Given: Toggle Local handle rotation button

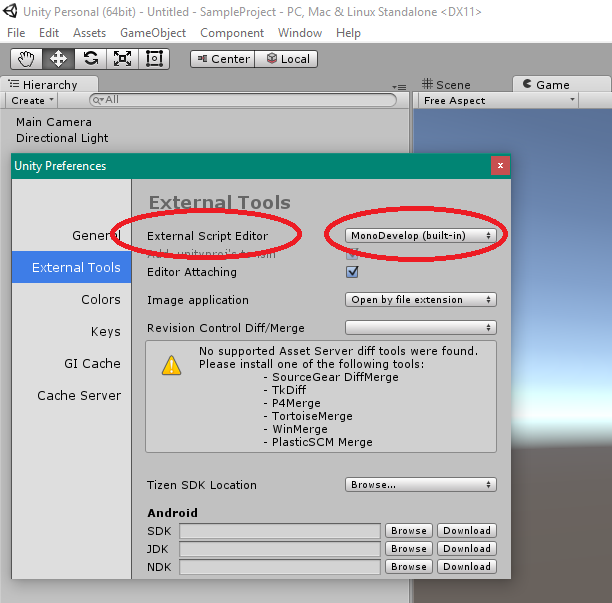Looking at the screenshot, I should [286, 59].
